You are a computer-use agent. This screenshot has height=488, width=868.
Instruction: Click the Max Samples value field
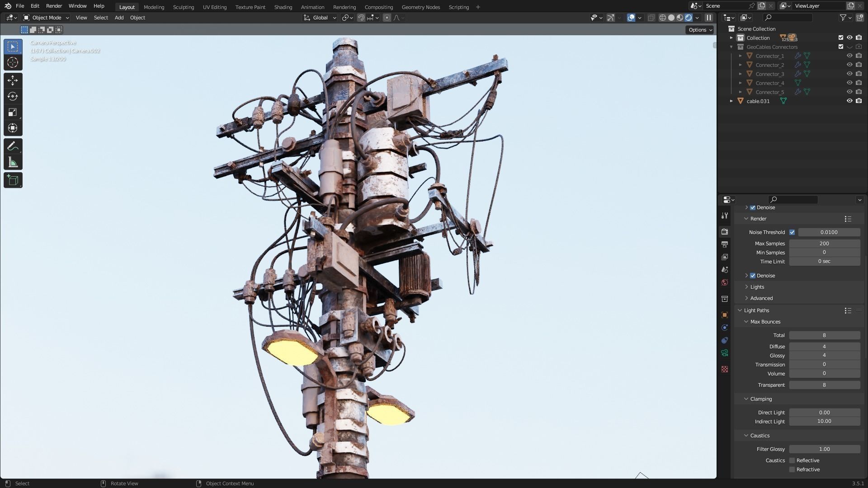(x=824, y=244)
